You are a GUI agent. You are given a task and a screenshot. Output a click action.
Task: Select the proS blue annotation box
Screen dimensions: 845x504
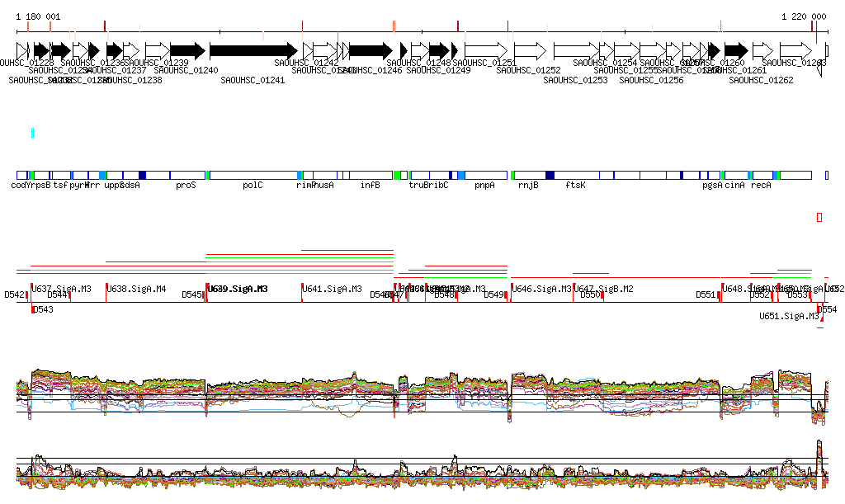187,175
